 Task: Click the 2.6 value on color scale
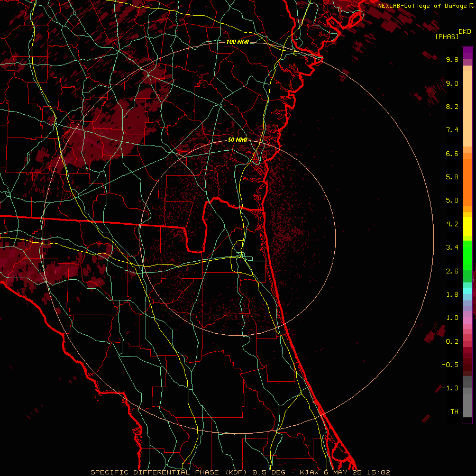(x=452, y=271)
